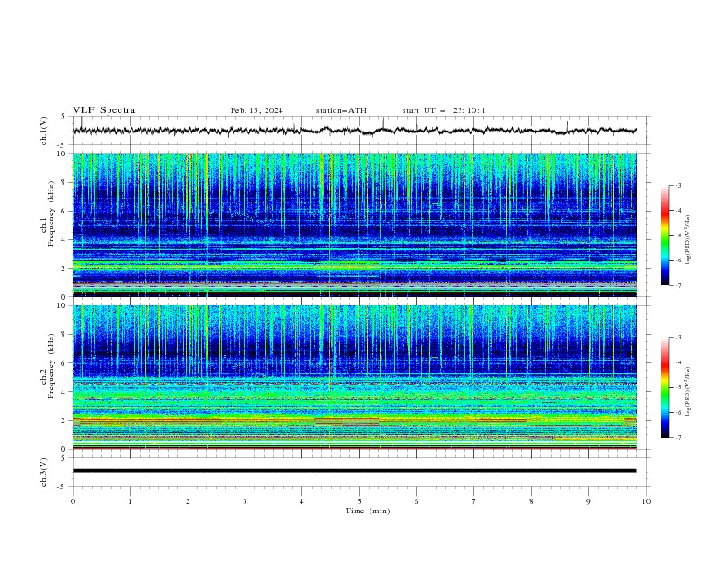728x563 pixels.
Task: Click the 'Time (min)' axis title
Action: tap(368, 511)
